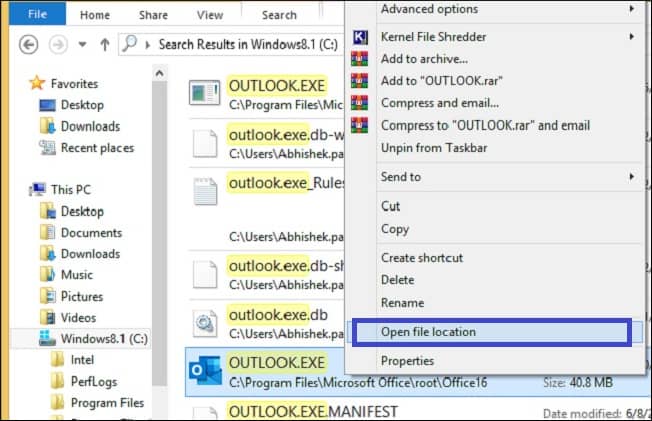Choose Rename from context menu
Viewport: 652px width, 421px height.
[402, 303]
